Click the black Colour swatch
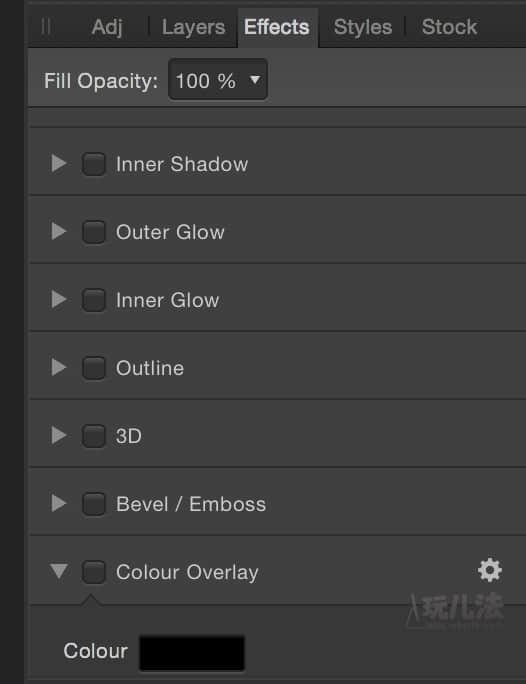Image resolution: width=526 pixels, height=684 pixels. click(x=192, y=653)
